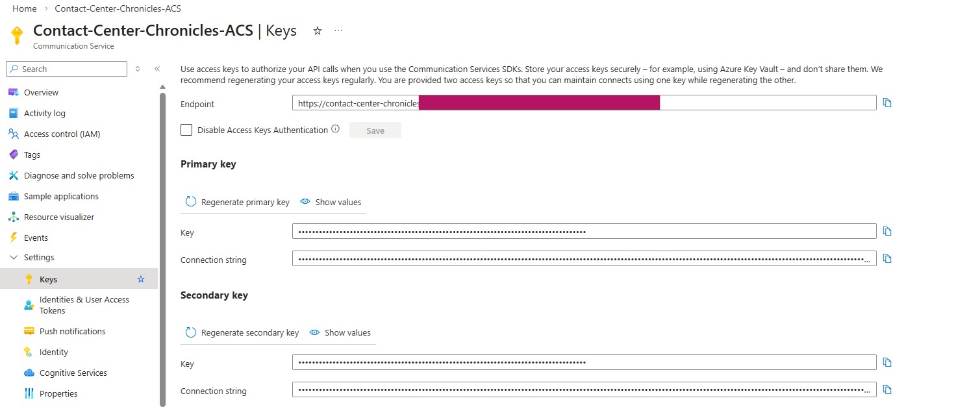Screen dimensions: 980x407
Task: Pin the page with the favorite star
Action: tap(318, 31)
